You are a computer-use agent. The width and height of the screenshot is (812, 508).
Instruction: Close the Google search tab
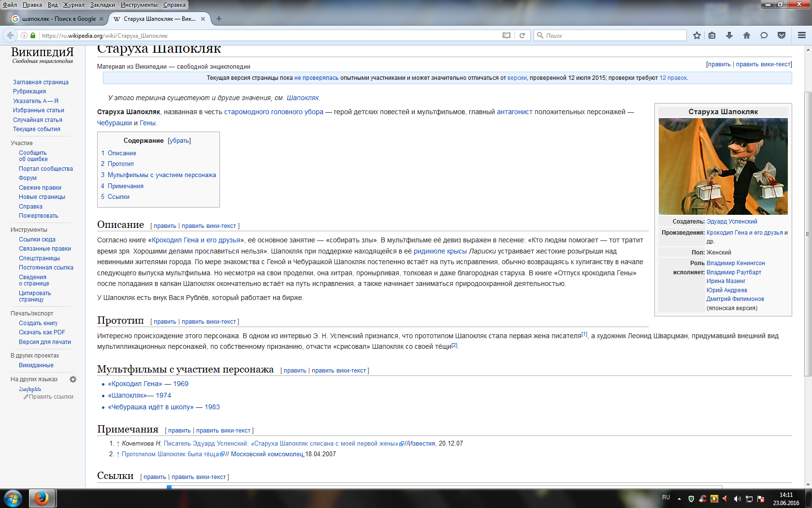pos(101,19)
